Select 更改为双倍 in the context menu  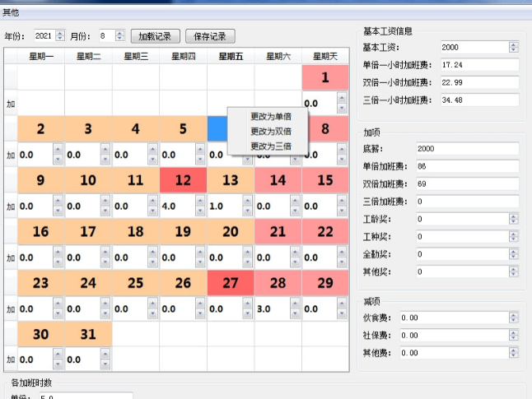pos(271,131)
